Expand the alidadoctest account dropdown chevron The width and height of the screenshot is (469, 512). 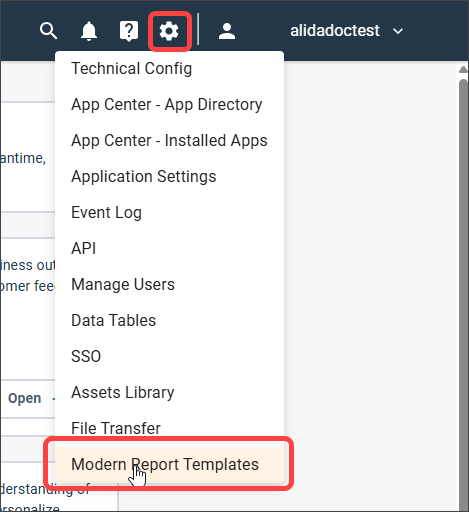click(398, 31)
